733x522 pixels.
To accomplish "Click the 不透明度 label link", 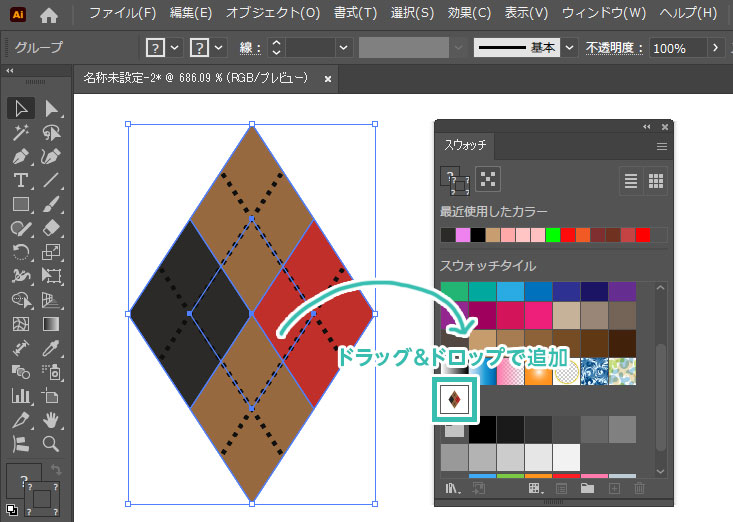I will [x=613, y=48].
